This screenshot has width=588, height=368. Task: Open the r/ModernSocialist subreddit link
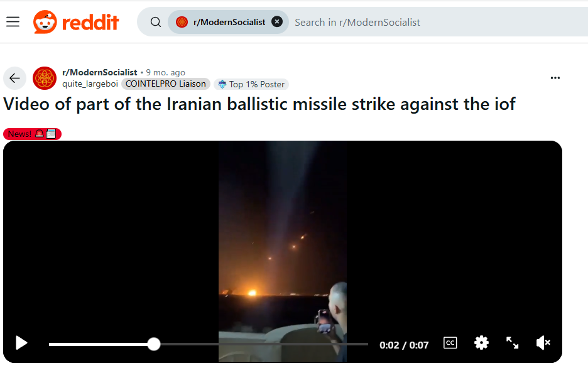100,72
